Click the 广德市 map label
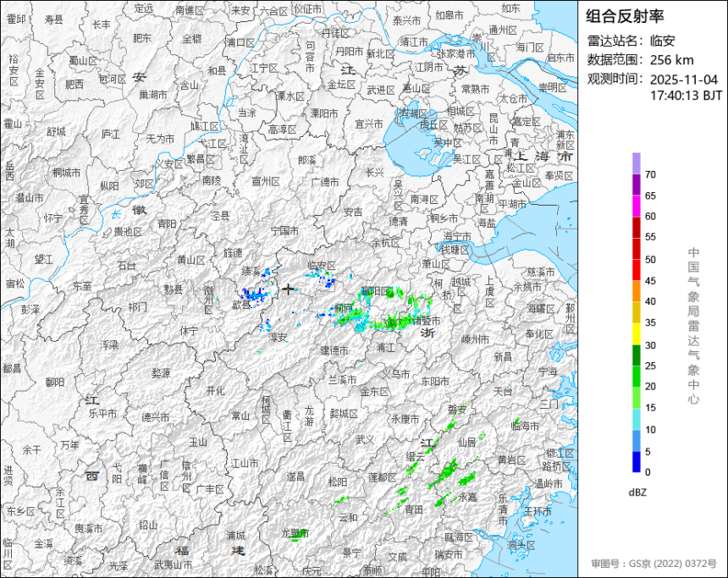Image resolution: width=728 pixels, height=578 pixels. (x=325, y=182)
